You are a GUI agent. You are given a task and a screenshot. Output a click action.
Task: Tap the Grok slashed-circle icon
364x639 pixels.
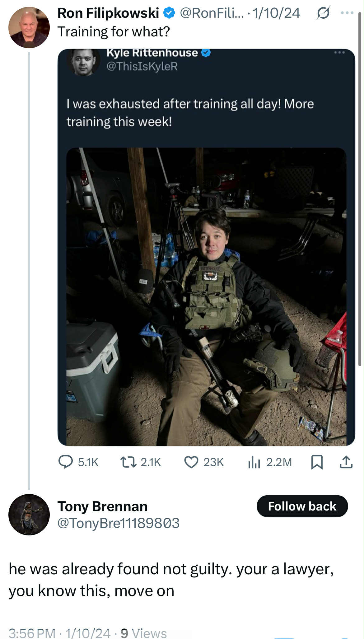pos(323,13)
